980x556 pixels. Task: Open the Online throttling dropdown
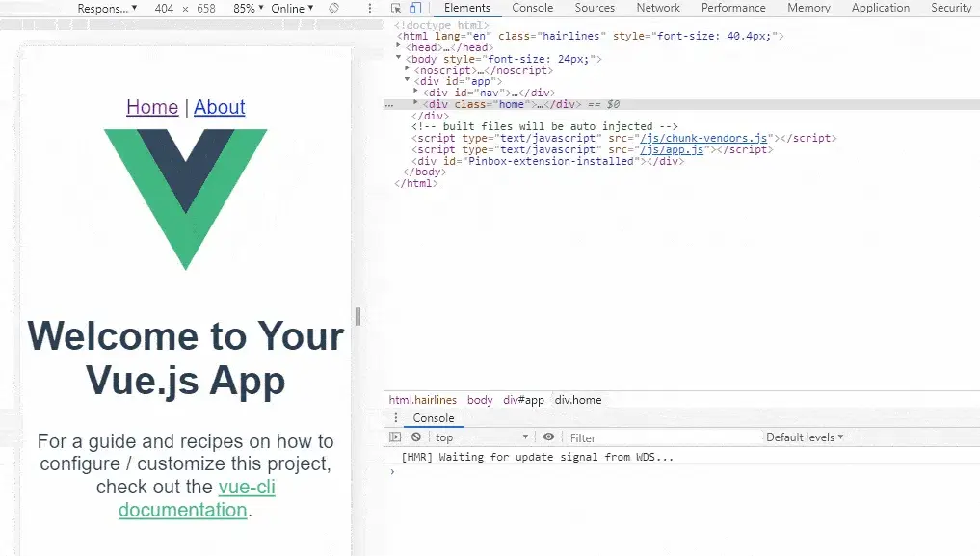[x=292, y=8]
